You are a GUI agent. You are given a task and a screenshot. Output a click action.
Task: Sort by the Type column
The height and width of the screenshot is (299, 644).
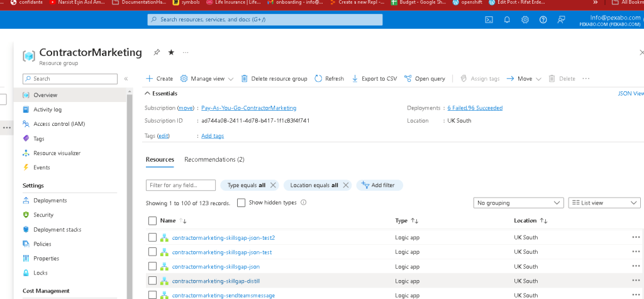[x=407, y=221]
